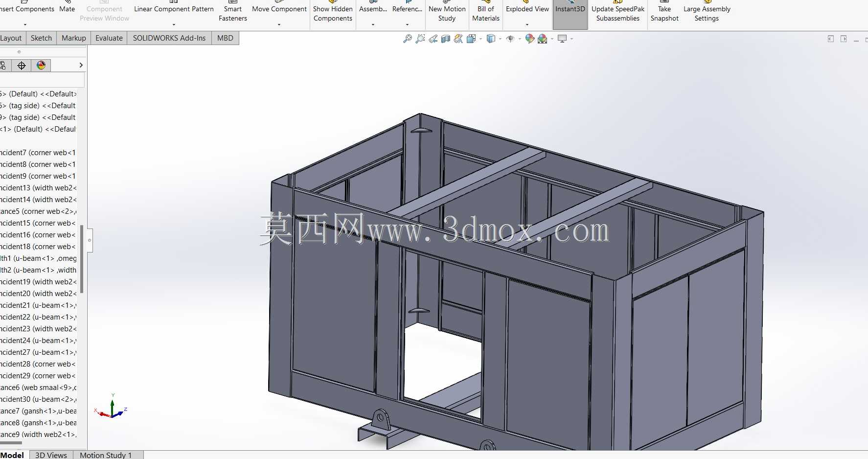This screenshot has height=459, width=868.
Task: Open the Evaluate tab
Action: click(x=109, y=38)
